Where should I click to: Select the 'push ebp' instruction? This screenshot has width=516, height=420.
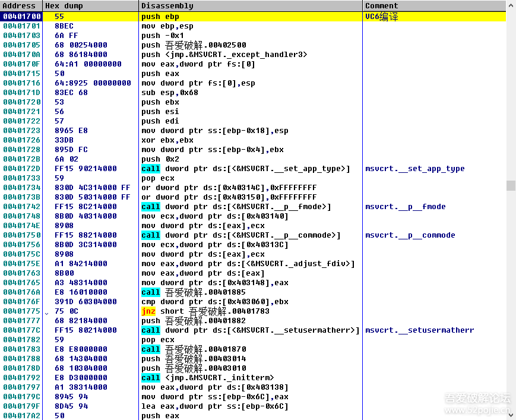pos(160,17)
